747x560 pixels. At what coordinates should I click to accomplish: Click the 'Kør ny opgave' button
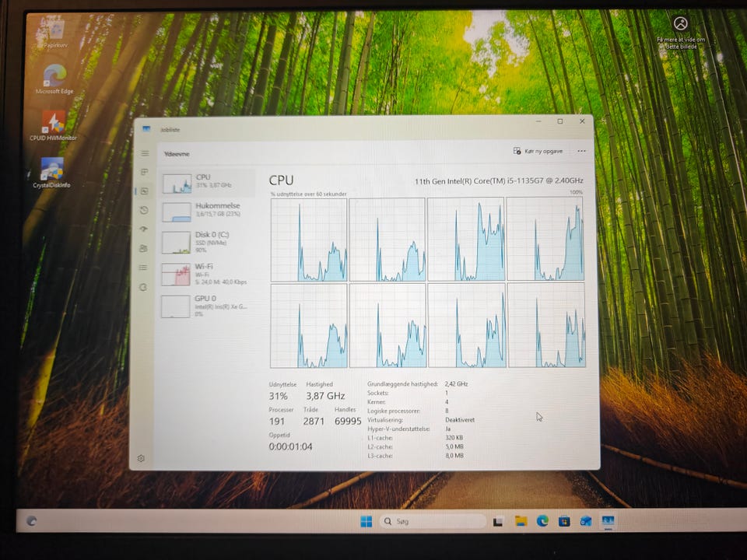coord(538,151)
